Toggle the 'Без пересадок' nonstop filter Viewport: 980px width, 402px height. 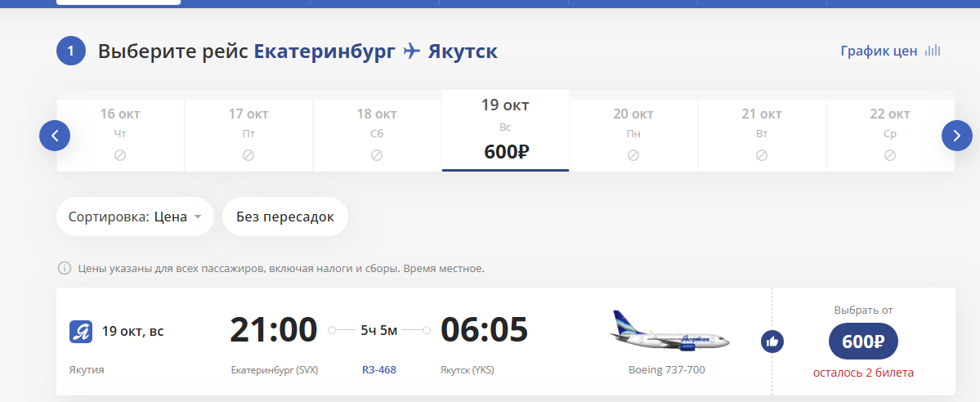point(285,217)
